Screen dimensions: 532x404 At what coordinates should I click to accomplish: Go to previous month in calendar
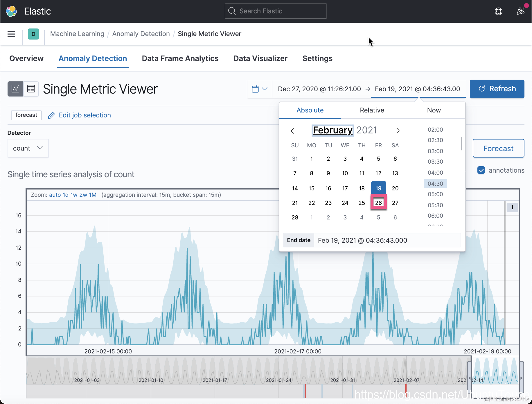tap(292, 131)
